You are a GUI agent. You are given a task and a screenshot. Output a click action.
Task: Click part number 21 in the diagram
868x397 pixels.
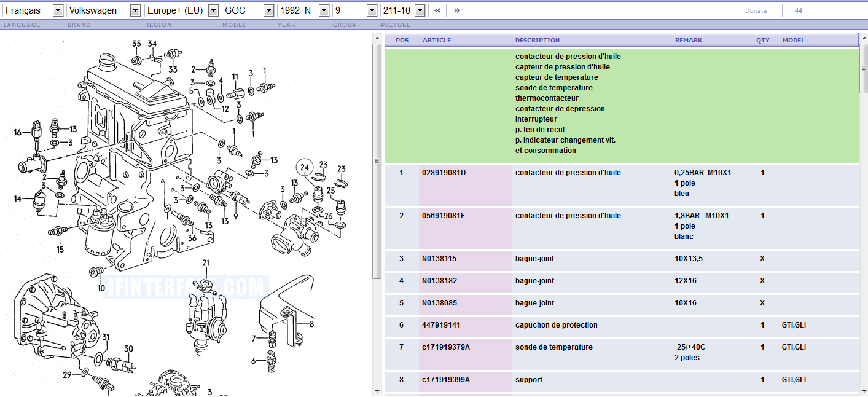[x=206, y=263]
